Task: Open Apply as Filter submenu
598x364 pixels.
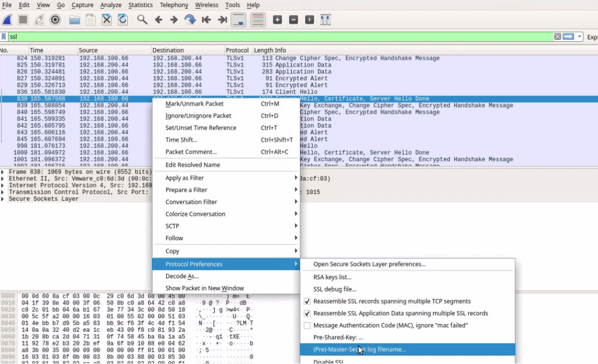Action: click(x=226, y=178)
